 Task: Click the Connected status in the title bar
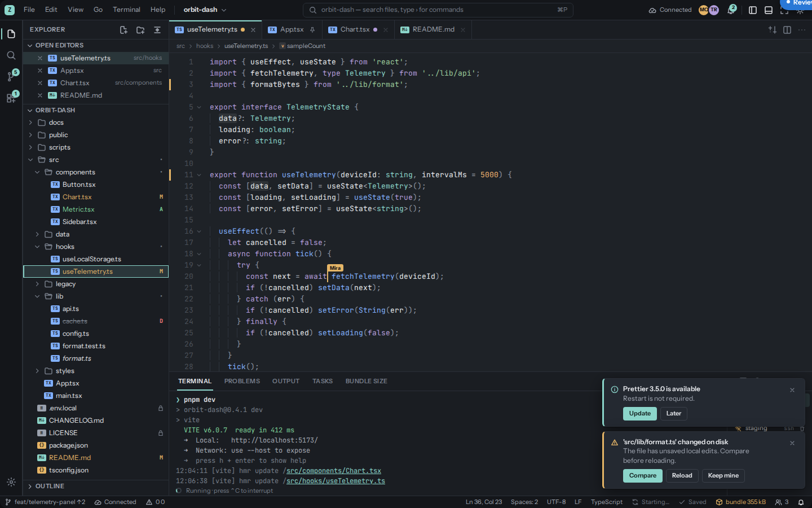[670, 10]
